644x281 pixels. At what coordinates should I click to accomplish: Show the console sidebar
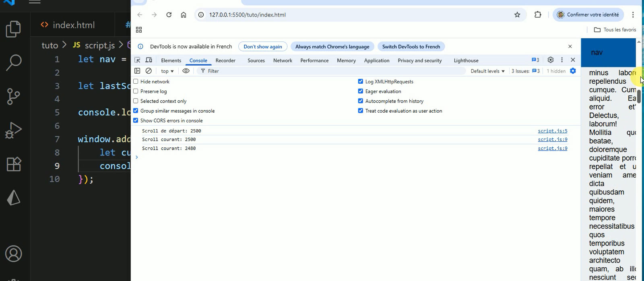[x=137, y=71]
